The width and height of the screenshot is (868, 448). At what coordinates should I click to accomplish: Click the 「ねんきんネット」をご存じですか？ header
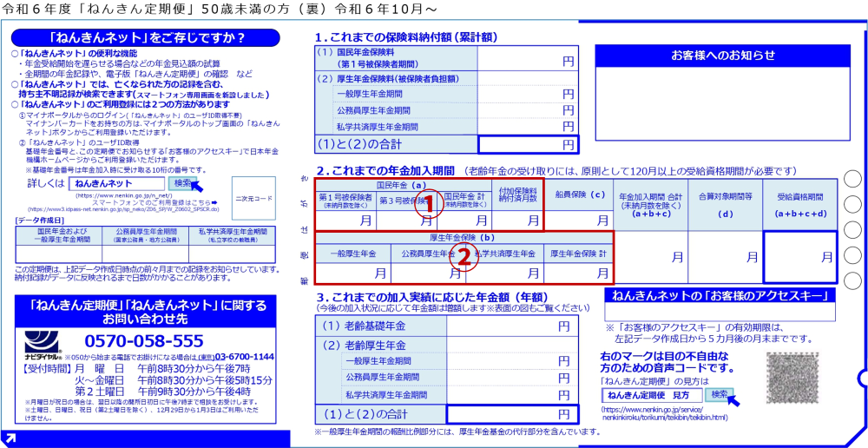coord(147,37)
